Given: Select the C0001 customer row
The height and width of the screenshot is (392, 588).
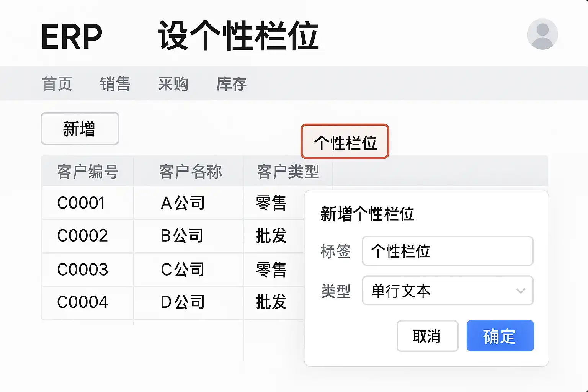Looking at the screenshot, I should pos(81,203).
